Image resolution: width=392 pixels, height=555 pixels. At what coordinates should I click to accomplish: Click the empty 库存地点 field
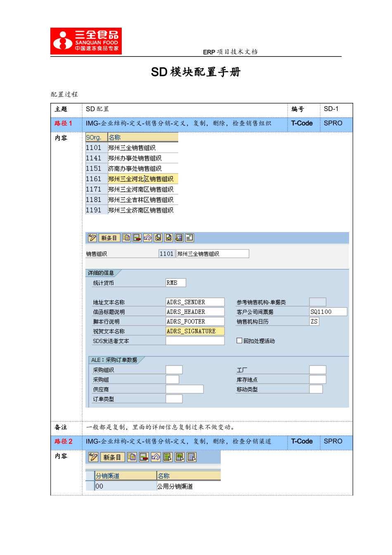click(x=318, y=379)
